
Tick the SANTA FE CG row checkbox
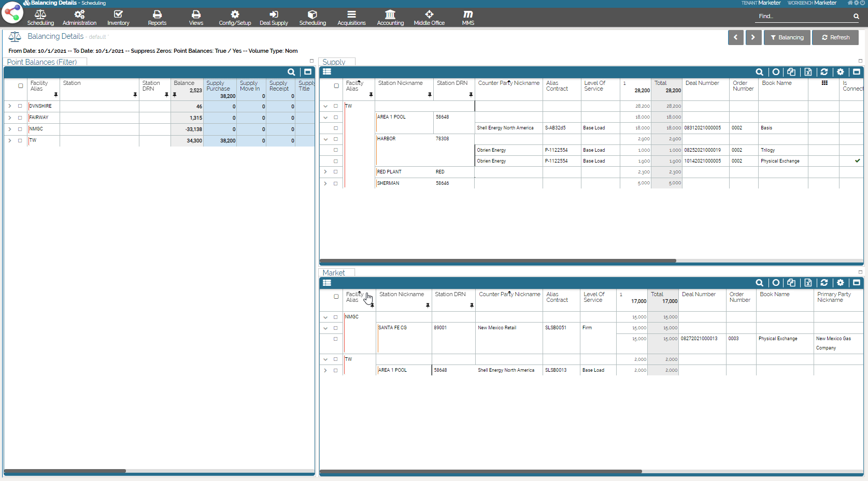(336, 328)
